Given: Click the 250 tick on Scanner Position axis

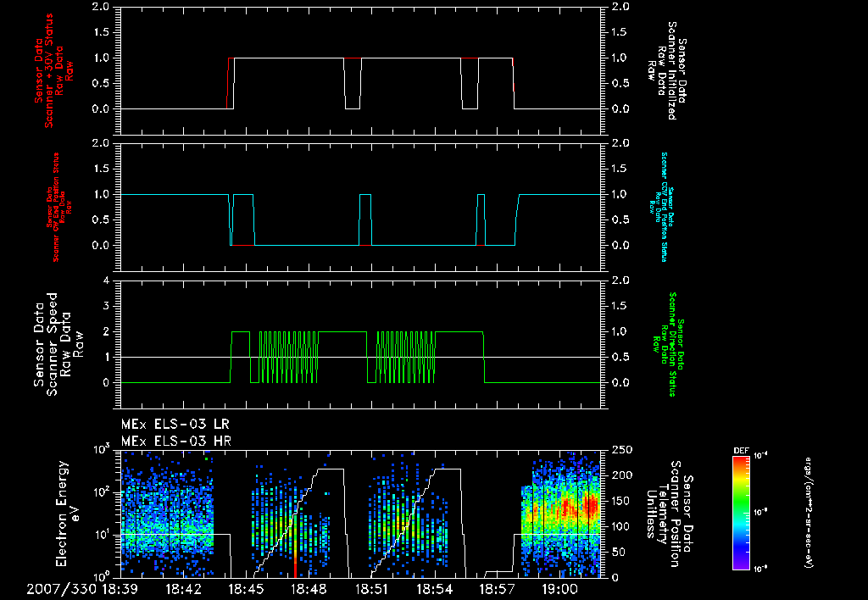Looking at the screenshot, I should click(621, 450).
